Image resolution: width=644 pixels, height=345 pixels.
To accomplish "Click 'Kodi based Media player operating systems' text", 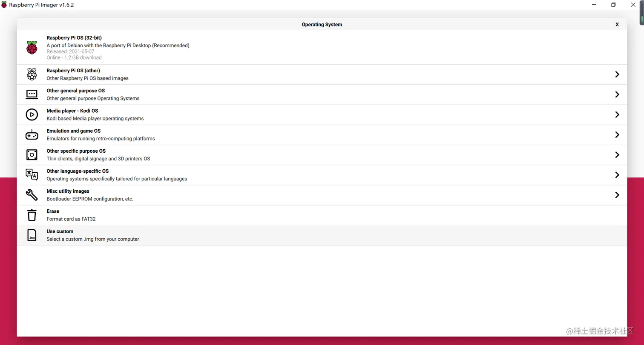I will 95,119.
